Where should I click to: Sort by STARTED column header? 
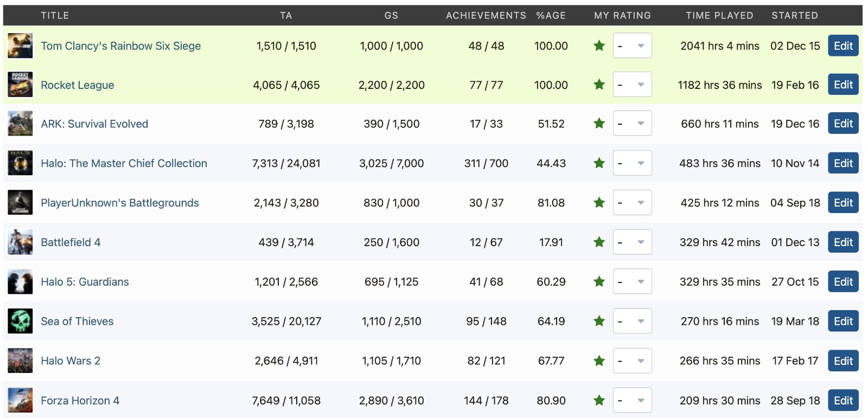click(x=795, y=15)
